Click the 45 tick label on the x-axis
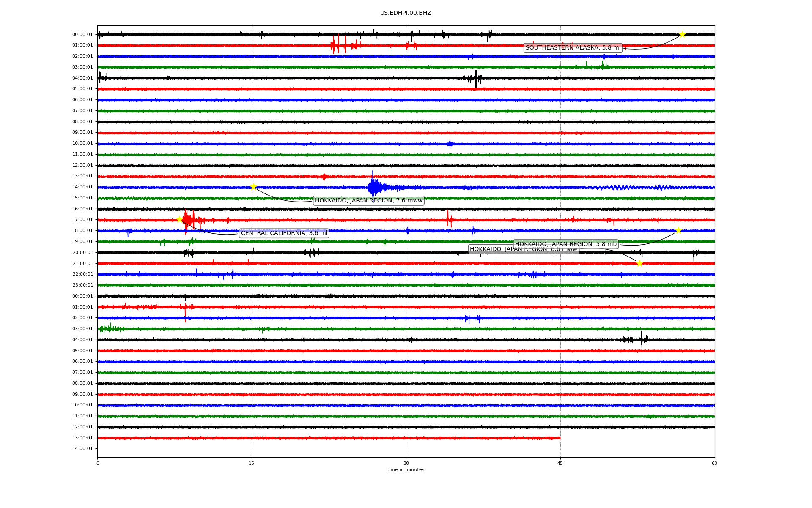The height and width of the screenshot is (508, 812). point(560,463)
